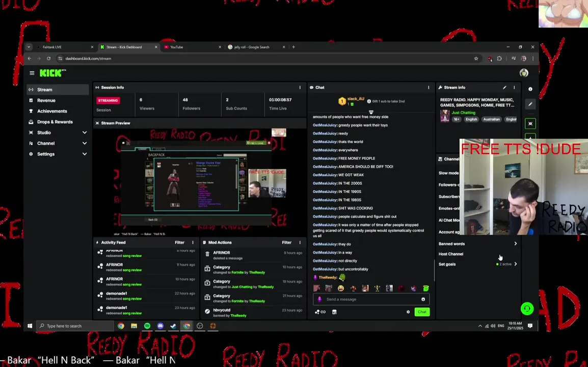Image resolution: width=588 pixels, height=367 pixels.
Task: Show hidden system tray icons
Action: pyautogui.click(x=480, y=326)
